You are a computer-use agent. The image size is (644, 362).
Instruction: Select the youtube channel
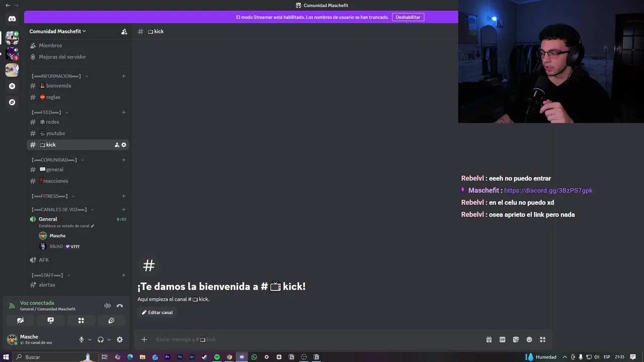[x=77, y=133]
